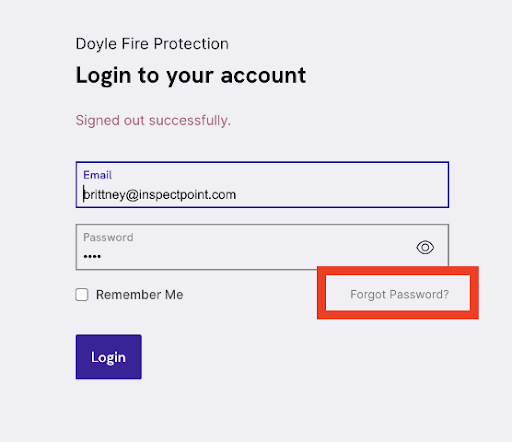
Task: Click the 'Signed out successfully.' notice
Action: [153, 120]
